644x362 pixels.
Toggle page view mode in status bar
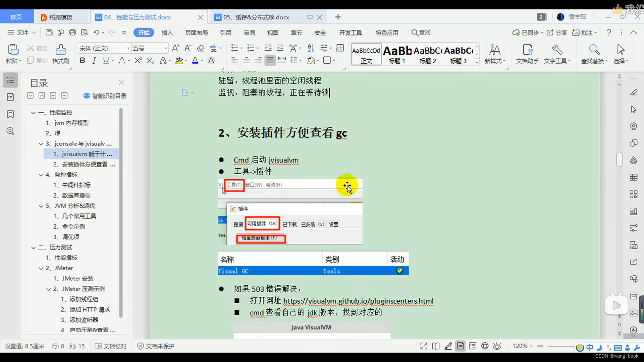coord(461,346)
